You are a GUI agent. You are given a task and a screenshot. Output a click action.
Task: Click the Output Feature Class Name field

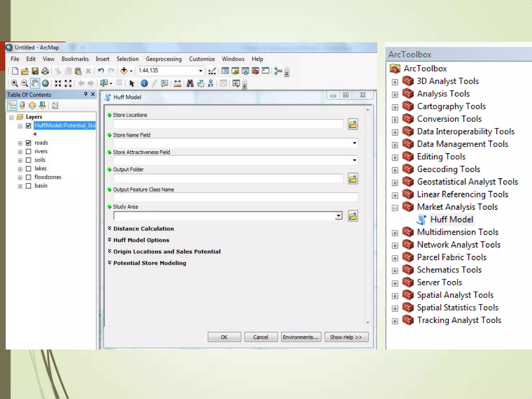236,197
